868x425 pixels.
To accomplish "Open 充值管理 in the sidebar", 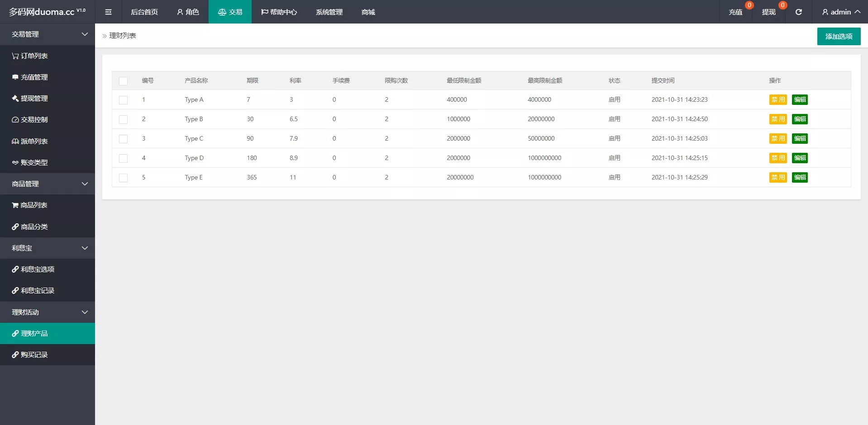I will (30, 77).
